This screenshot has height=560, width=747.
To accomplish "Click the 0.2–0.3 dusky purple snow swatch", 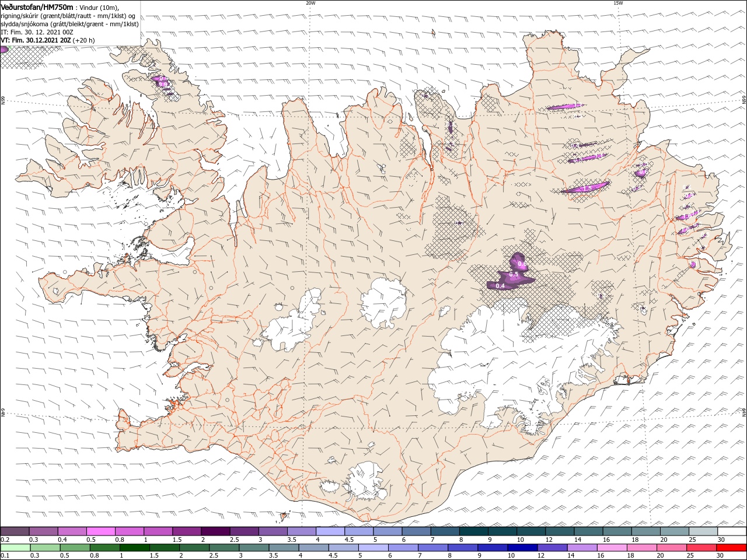I will tap(15, 531).
